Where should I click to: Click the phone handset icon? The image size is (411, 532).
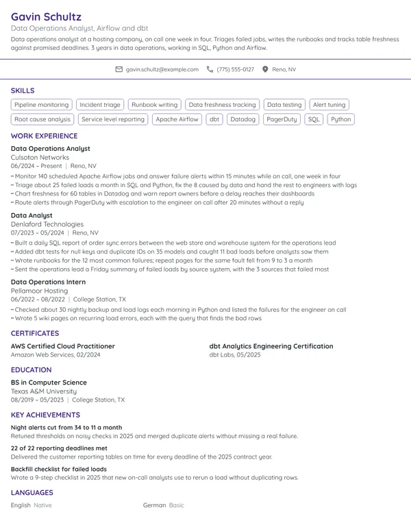(210, 69)
